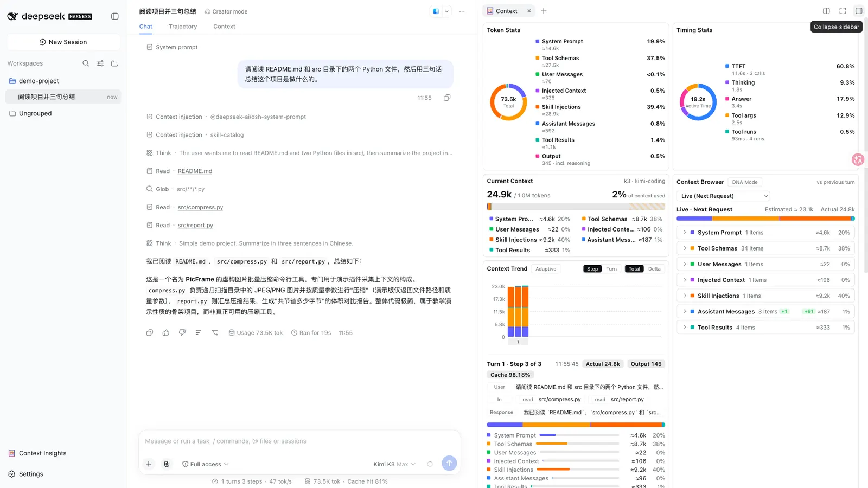Image resolution: width=868 pixels, height=488 pixels.
Task: Switch to the Trajectory tab
Action: [183, 27]
